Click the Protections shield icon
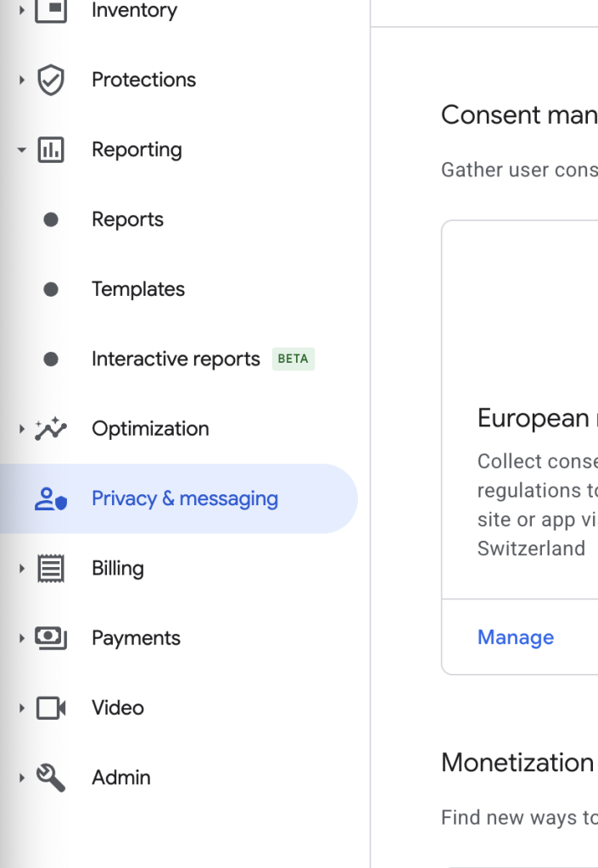 51,80
